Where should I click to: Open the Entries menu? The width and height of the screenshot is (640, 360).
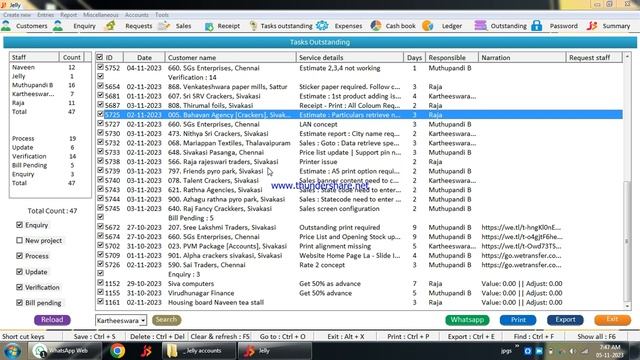45,15
